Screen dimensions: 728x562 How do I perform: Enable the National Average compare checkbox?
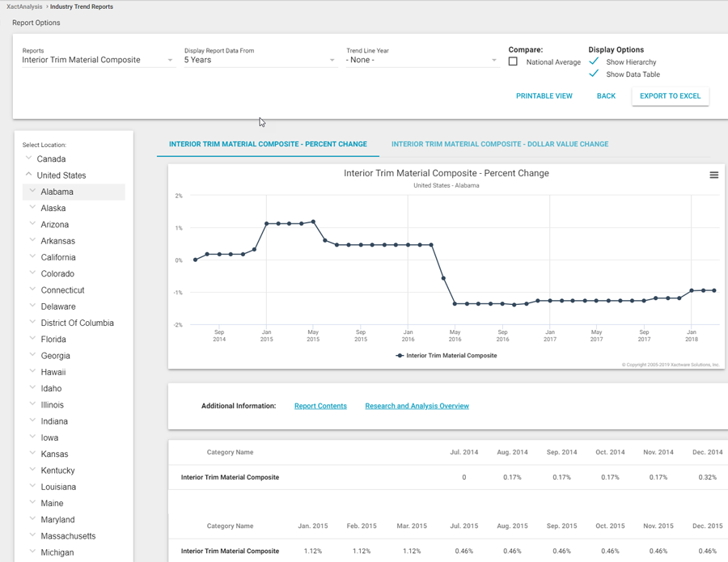(513, 61)
